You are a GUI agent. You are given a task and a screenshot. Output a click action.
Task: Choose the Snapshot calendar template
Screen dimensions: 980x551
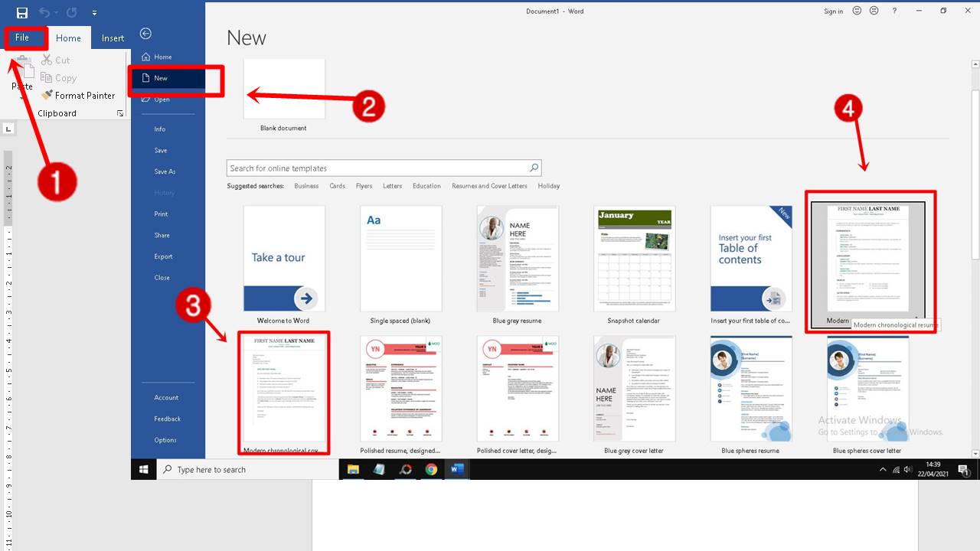tap(634, 259)
